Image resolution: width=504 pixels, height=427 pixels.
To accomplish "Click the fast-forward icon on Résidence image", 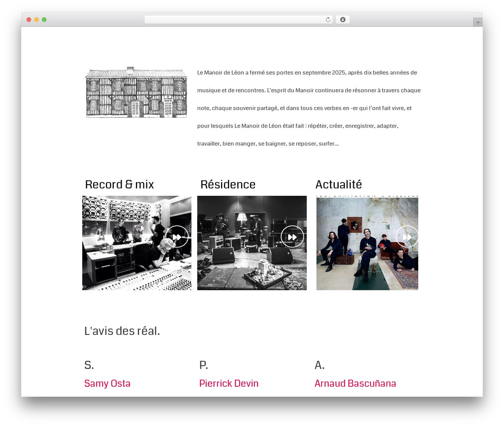I will tap(292, 237).
